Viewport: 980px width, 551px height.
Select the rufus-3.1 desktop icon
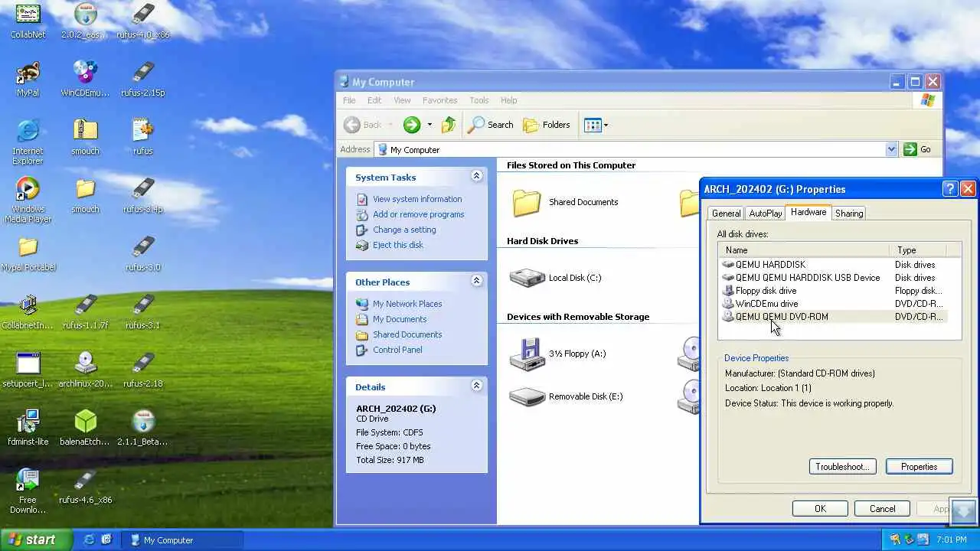click(x=143, y=311)
